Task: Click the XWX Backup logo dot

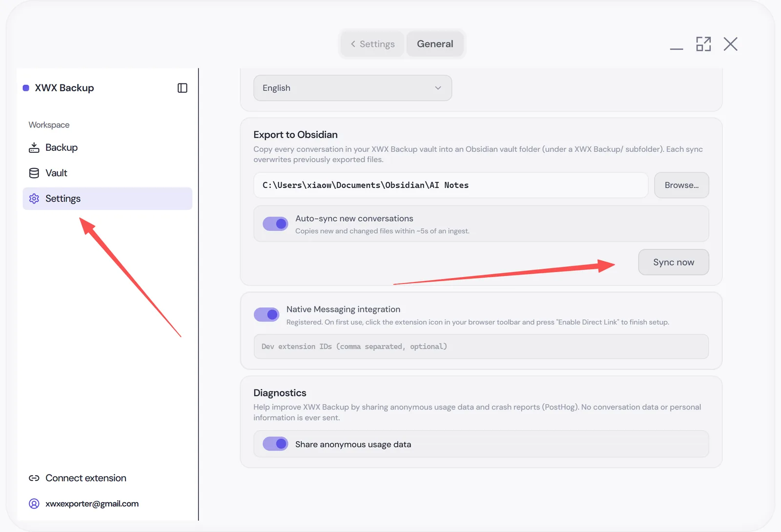Action: pyautogui.click(x=26, y=88)
